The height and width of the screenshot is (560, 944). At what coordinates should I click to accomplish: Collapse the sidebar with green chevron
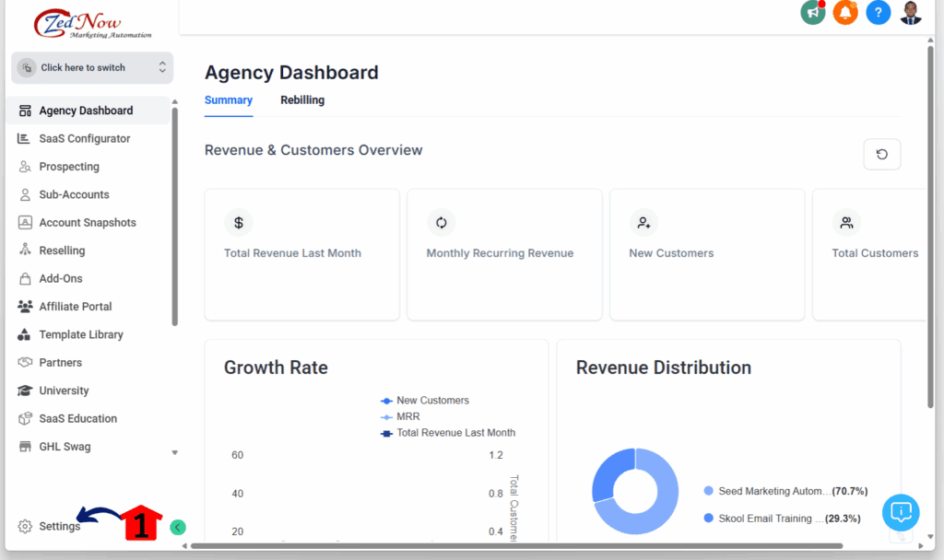coord(178,528)
